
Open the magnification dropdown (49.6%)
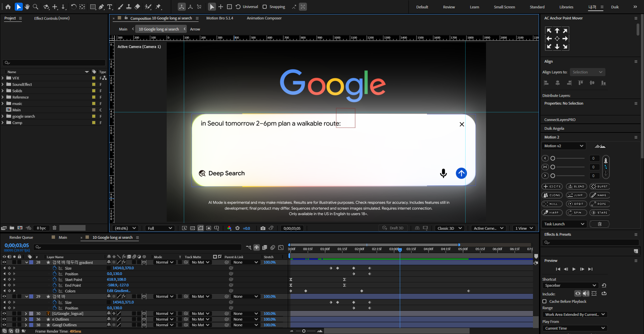point(125,228)
